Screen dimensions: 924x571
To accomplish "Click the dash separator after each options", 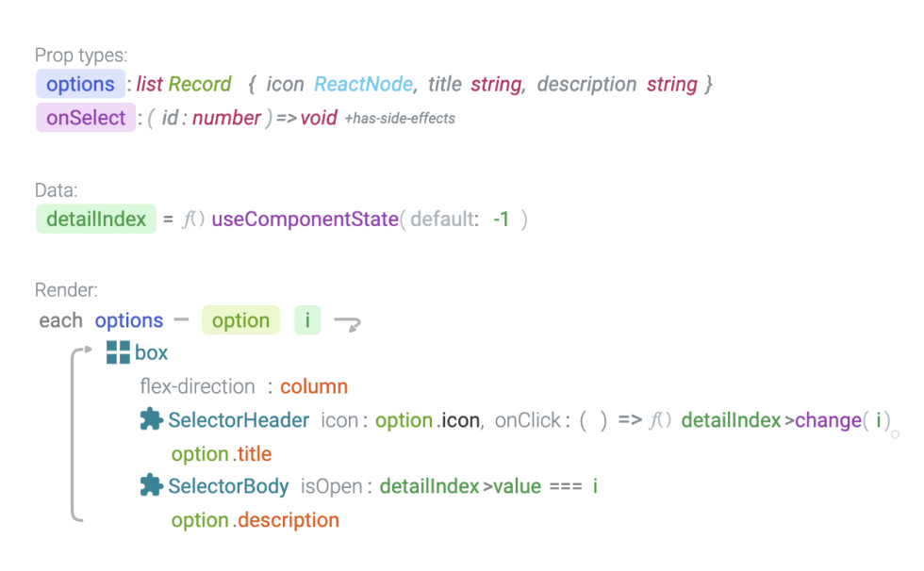I will [x=181, y=319].
